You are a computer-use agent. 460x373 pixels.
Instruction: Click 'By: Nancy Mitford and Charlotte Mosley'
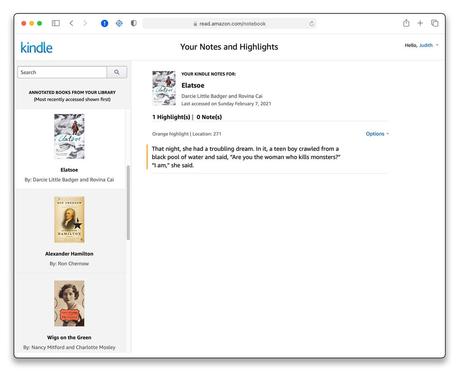pyautogui.click(x=69, y=347)
